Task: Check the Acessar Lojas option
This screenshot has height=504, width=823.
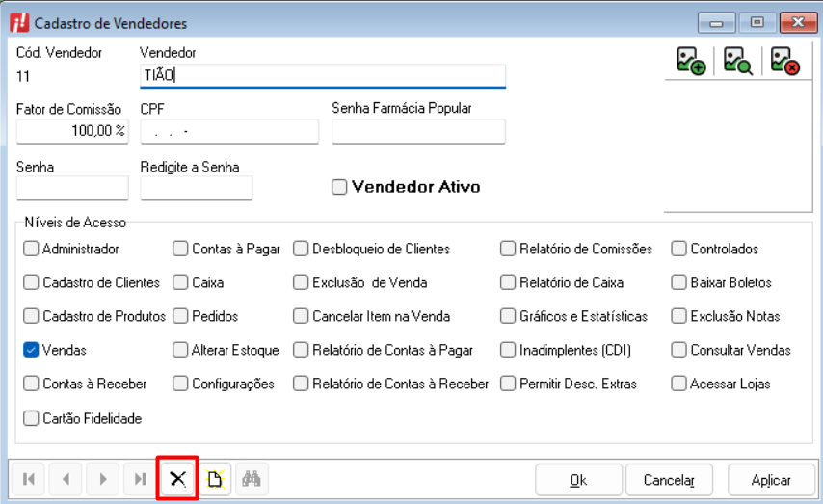Action: tap(678, 384)
